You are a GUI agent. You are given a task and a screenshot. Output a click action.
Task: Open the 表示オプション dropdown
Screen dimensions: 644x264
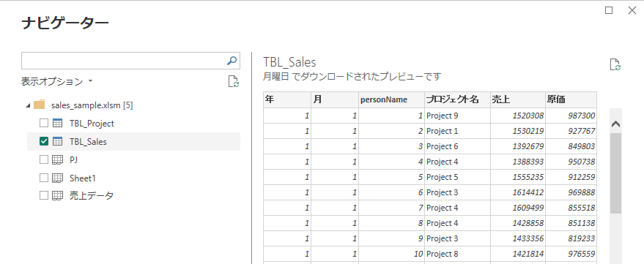click(56, 82)
